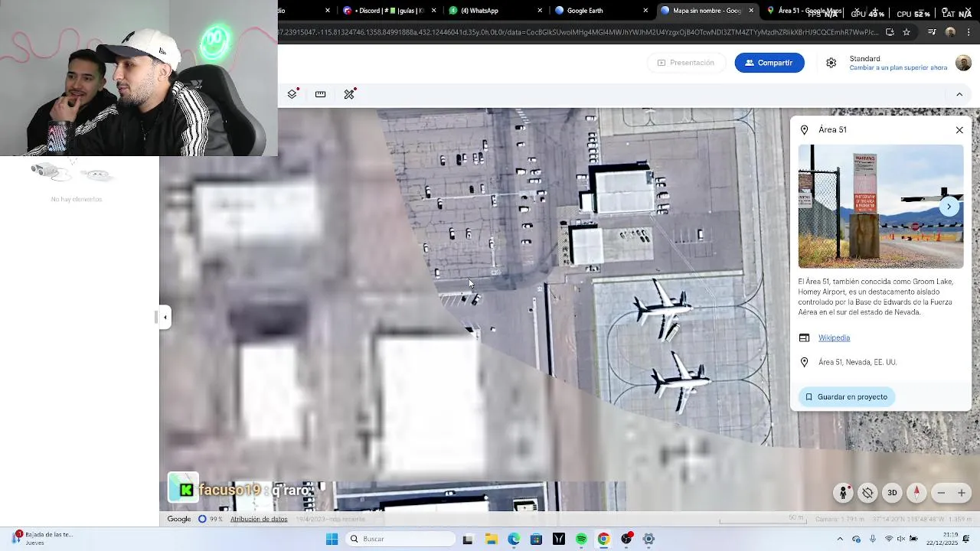Open Task View on the taskbar
This screenshot has height=551, width=980.
click(468, 539)
